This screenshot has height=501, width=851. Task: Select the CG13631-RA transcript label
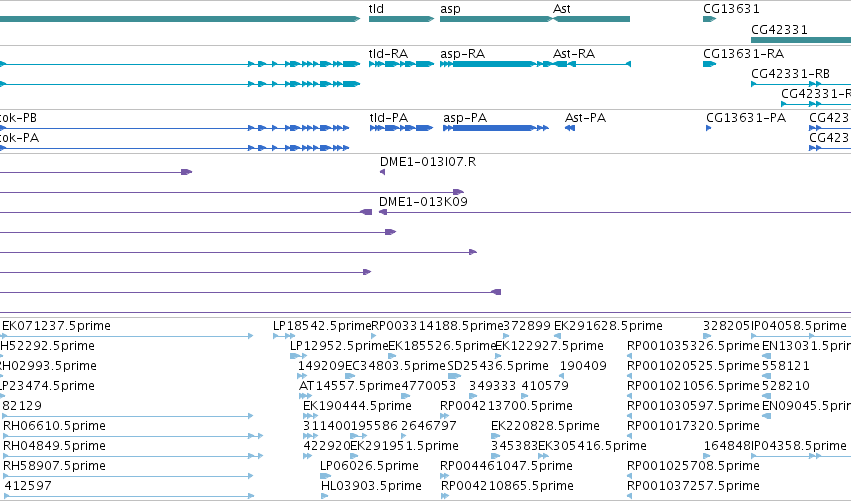744,54
